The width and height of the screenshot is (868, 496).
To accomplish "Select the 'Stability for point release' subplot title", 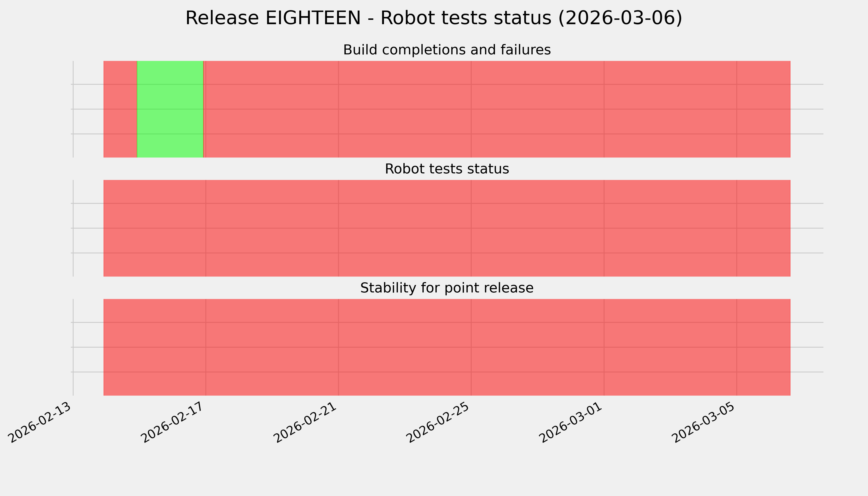I will pos(447,288).
